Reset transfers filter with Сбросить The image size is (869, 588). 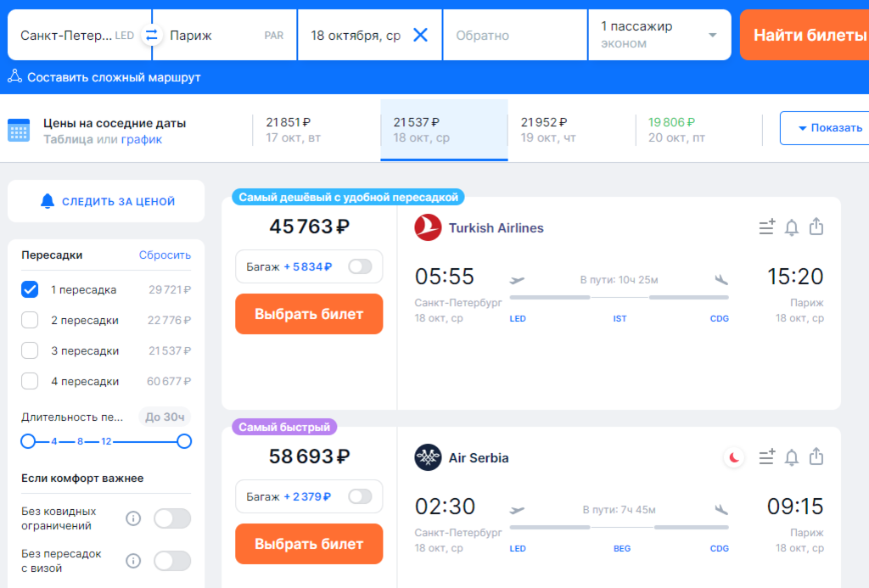165,255
